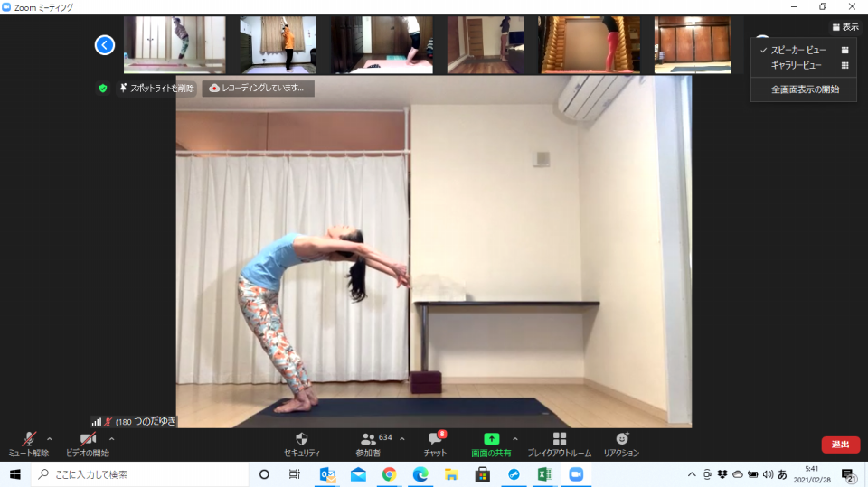Click Dropbox icon in system tray

coord(722,474)
